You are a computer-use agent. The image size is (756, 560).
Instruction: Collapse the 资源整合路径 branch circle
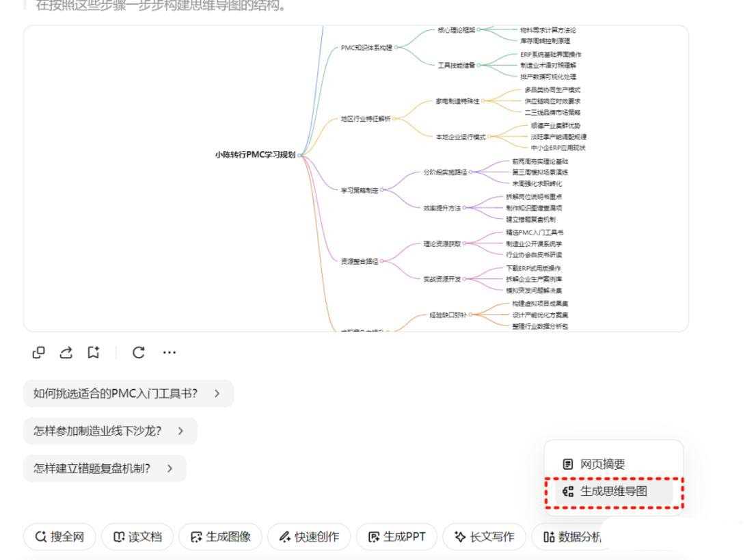point(382,261)
